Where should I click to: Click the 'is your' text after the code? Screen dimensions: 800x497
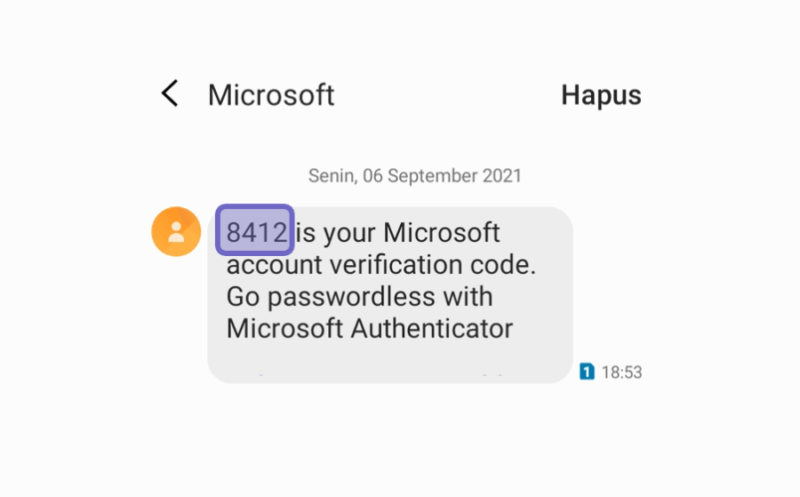(334, 234)
